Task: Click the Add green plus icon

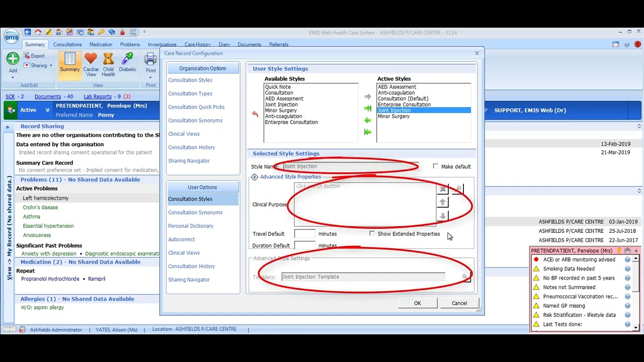Action: (13, 59)
